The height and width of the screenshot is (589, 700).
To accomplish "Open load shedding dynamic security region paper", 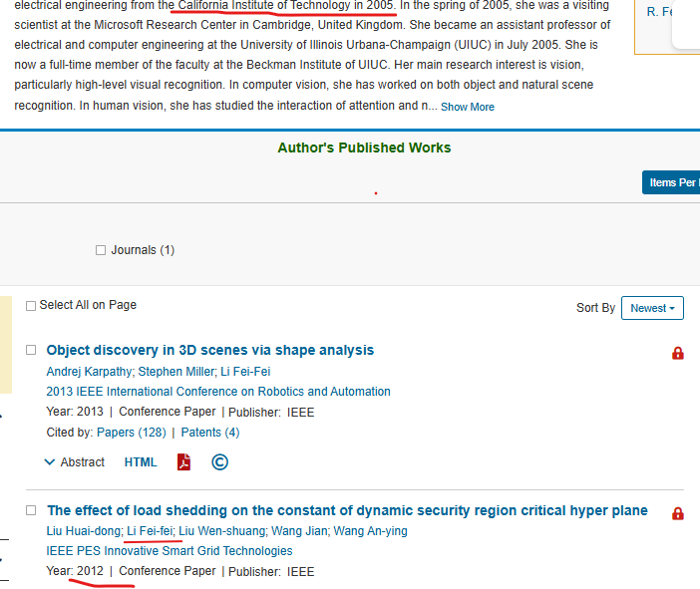I will [347, 510].
